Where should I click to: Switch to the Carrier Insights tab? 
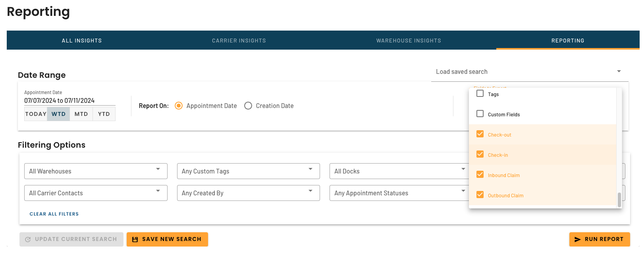(239, 40)
